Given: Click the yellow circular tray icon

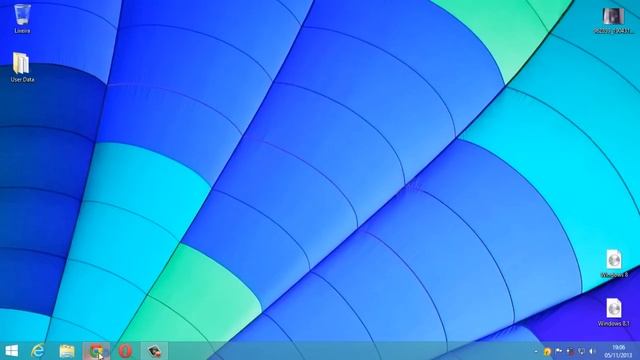Looking at the screenshot, I should [x=547, y=351].
